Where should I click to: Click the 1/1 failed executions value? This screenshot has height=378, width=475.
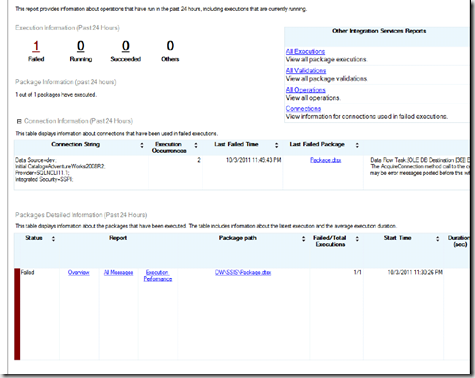[x=357, y=273]
